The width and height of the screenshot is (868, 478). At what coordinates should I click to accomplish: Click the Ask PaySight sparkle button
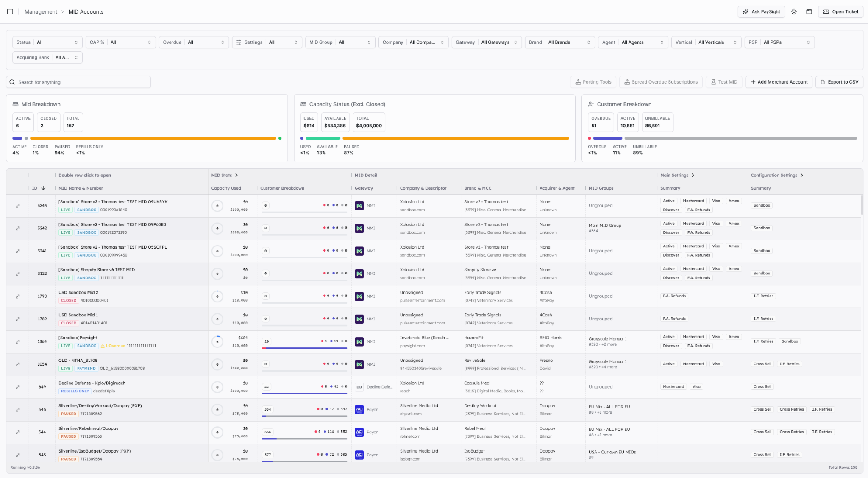[x=761, y=11]
